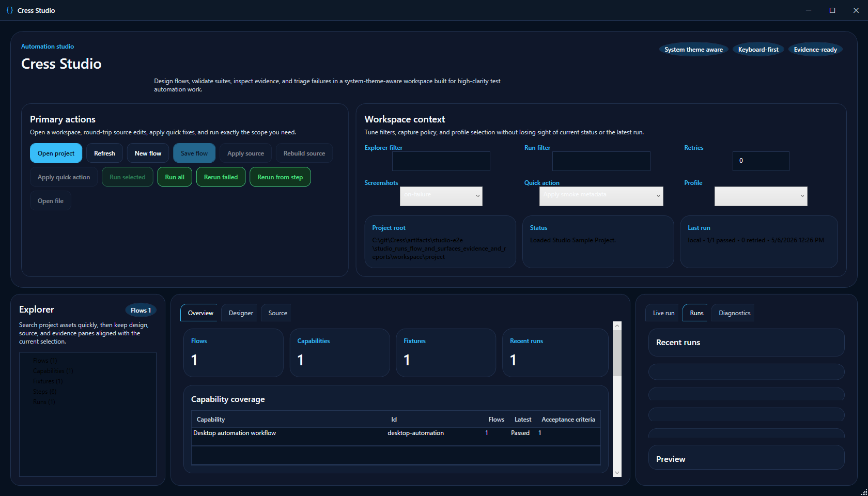Select Steps (6) in Explorer tree
This screenshot has height=496, width=868.
pos(44,392)
